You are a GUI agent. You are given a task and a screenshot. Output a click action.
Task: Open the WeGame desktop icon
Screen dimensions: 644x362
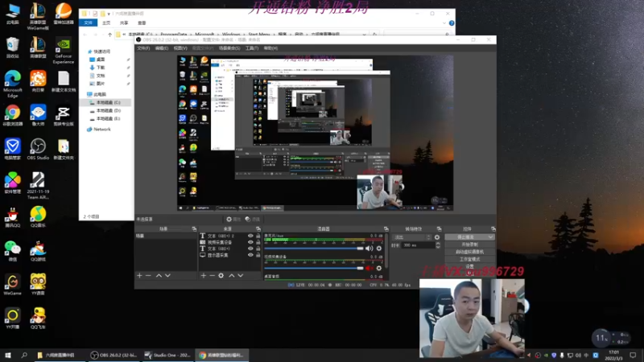point(12,285)
